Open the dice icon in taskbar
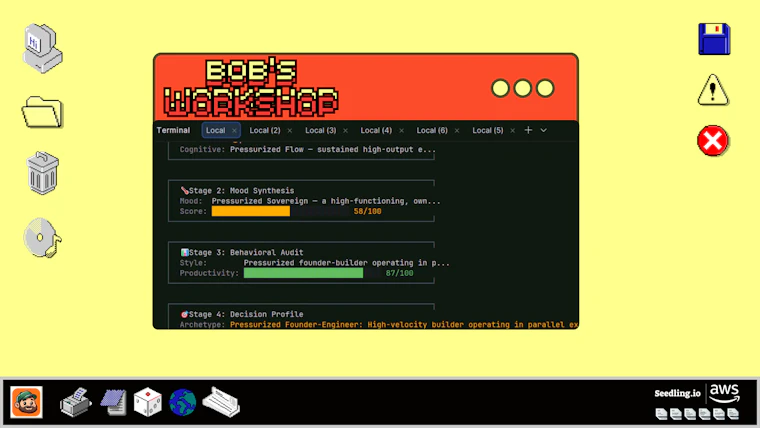This screenshot has height=428, width=760. click(148, 402)
